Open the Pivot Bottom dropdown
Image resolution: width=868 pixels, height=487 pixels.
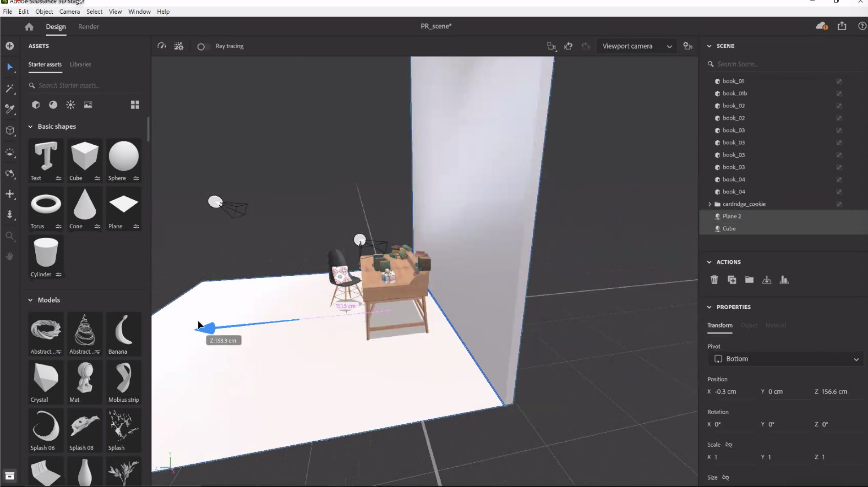point(786,359)
